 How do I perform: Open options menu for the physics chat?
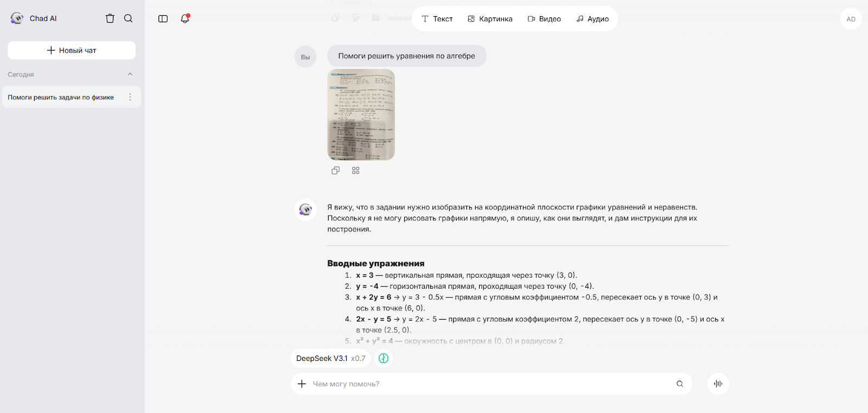[130, 97]
